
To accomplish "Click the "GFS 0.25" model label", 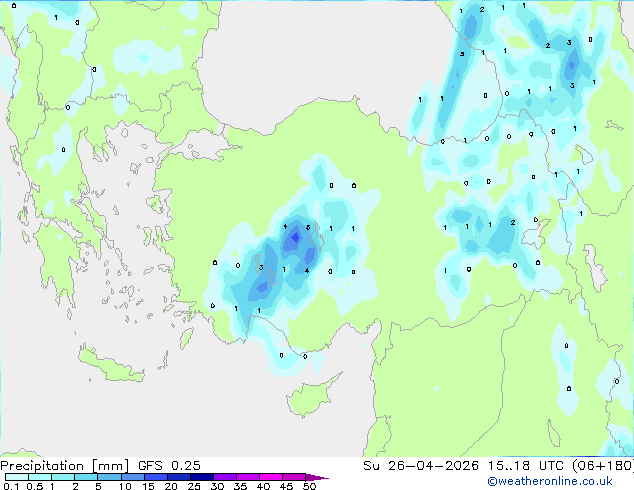I will pos(169,466).
